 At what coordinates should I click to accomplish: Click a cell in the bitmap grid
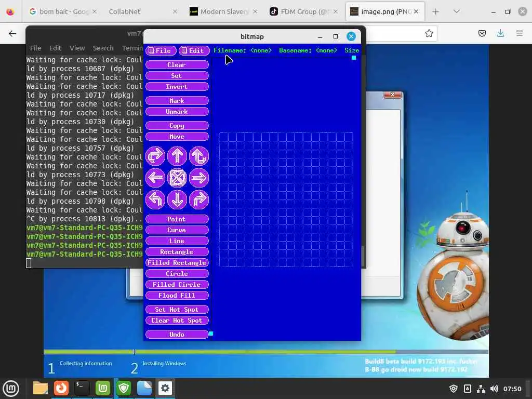coord(286,199)
